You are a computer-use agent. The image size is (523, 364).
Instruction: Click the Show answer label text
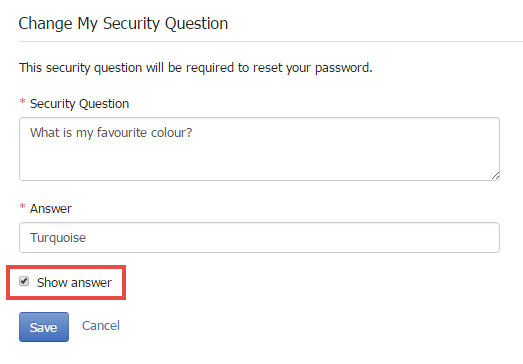pos(74,283)
